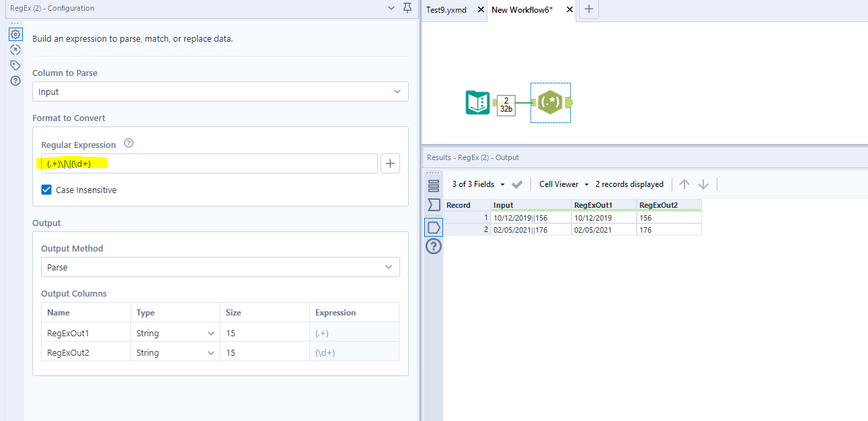Open Results panel help icon
Image resolution: width=868 pixels, height=421 pixels.
(x=433, y=246)
